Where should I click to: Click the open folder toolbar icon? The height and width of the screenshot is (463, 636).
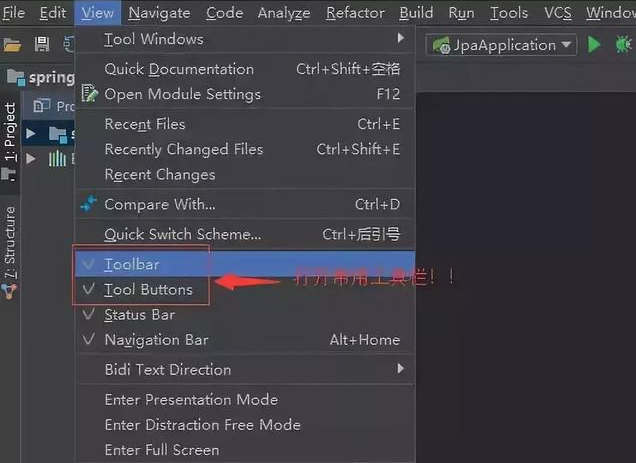tap(12, 44)
